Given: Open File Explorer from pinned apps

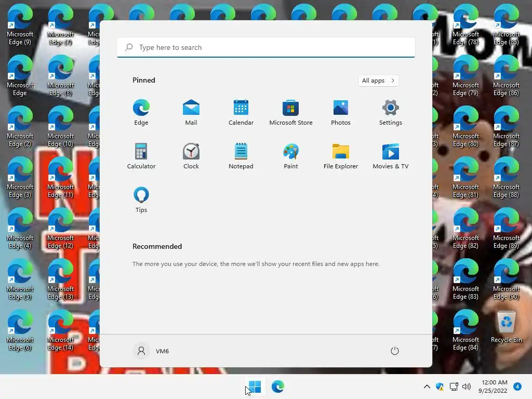Looking at the screenshot, I should [x=341, y=156].
